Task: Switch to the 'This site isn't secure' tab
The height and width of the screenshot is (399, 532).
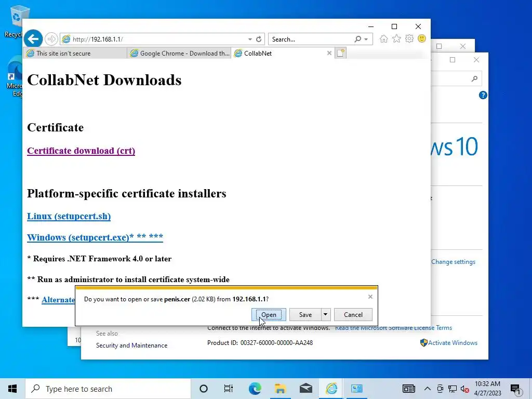Action: coord(75,54)
